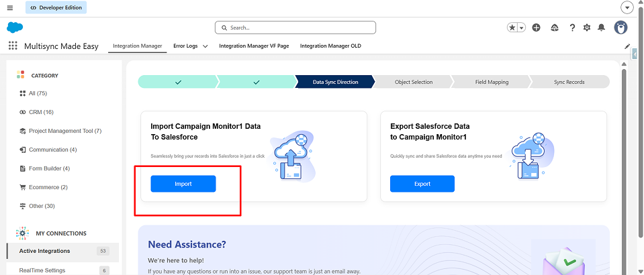The height and width of the screenshot is (275, 644).
Task: Switch to Integration Manager OLD tab
Action: coord(330,46)
